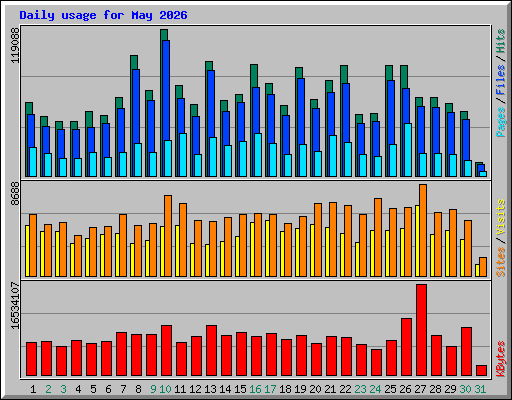The image size is (512, 400).
Task: Click the tallest red KBytes bar for day 27
Action: (421, 330)
